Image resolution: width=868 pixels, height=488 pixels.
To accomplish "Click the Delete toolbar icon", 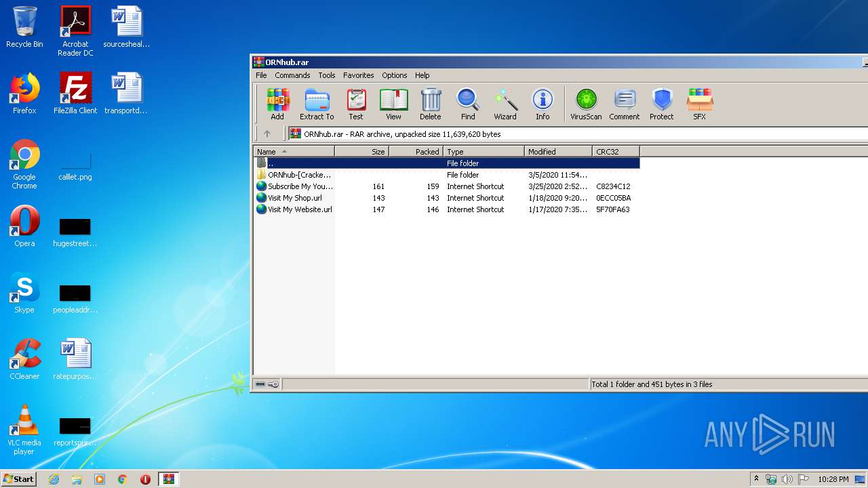I will 430,104.
